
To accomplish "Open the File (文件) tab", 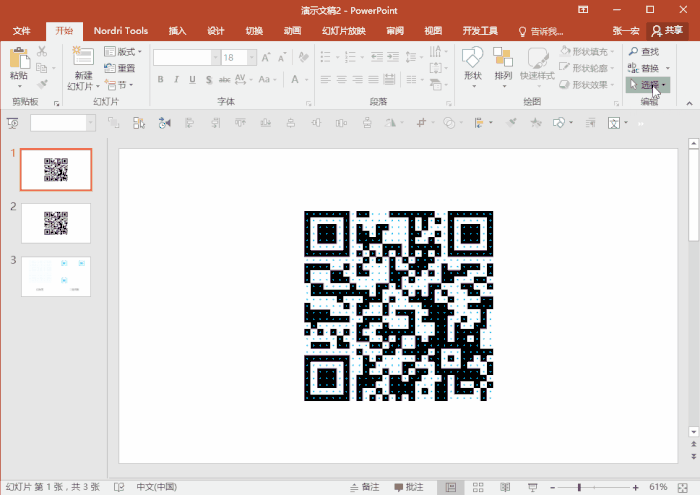I will [21, 31].
